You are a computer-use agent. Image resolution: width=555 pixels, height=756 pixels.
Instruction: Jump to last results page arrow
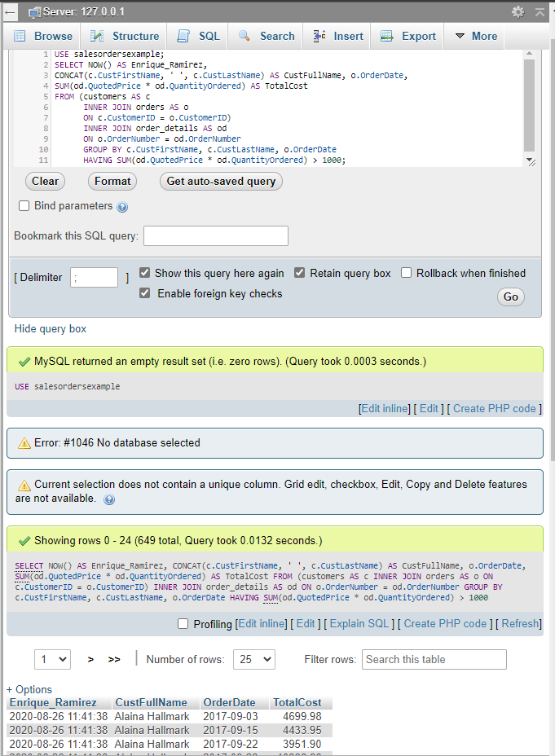tap(114, 660)
